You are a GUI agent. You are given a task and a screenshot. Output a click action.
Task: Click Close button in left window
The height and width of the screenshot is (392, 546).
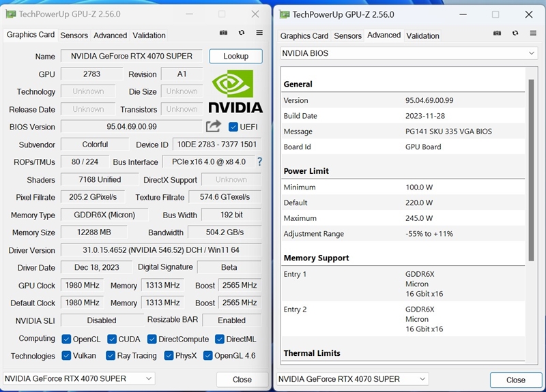click(242, 380)
